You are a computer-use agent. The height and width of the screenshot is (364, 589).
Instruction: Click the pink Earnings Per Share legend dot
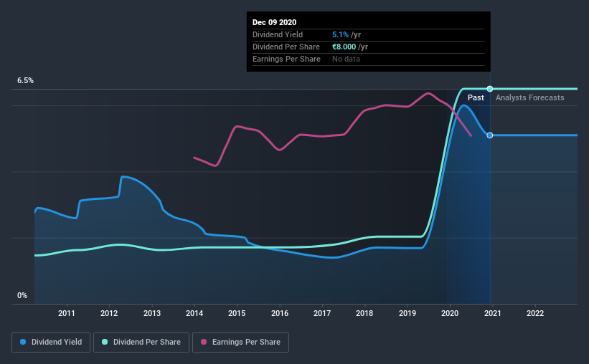[x=204, y=342]
